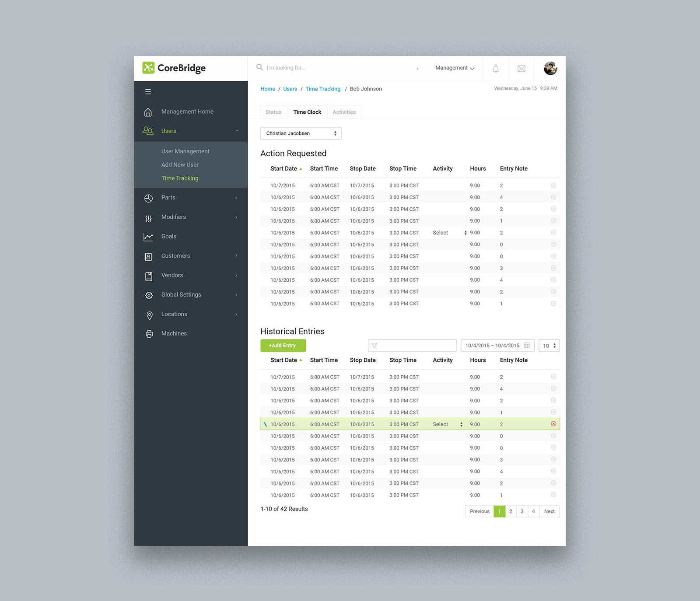Viewport: 700px width, 601px height.
Task: Open Activity Select dropdown in Action Requested
Action: 449,233
